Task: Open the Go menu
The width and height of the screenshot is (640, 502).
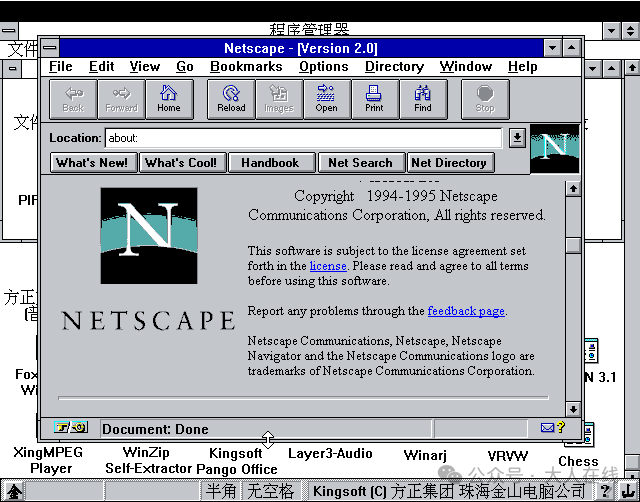Action: (x=185, y=67)
